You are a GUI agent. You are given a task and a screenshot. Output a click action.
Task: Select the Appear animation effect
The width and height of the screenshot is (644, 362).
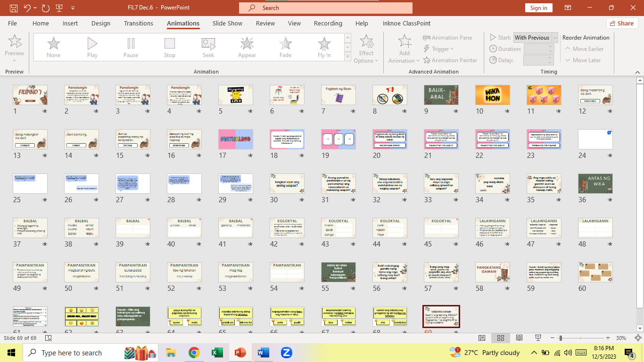coord(247,47)
